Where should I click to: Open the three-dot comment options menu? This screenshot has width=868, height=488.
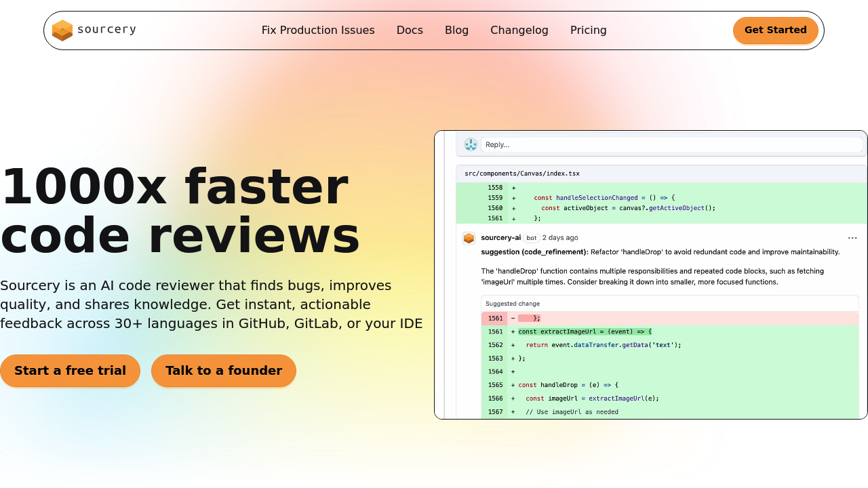[852, 238]
